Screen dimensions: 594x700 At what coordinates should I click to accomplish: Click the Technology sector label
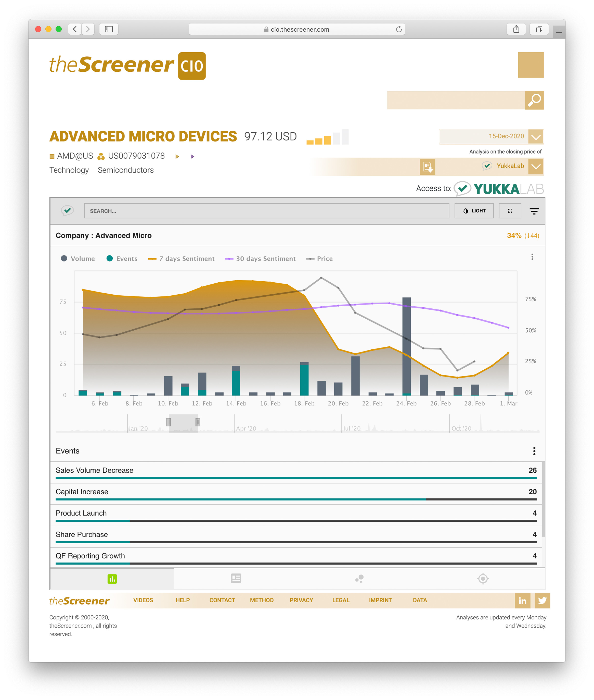pos(69,170)
